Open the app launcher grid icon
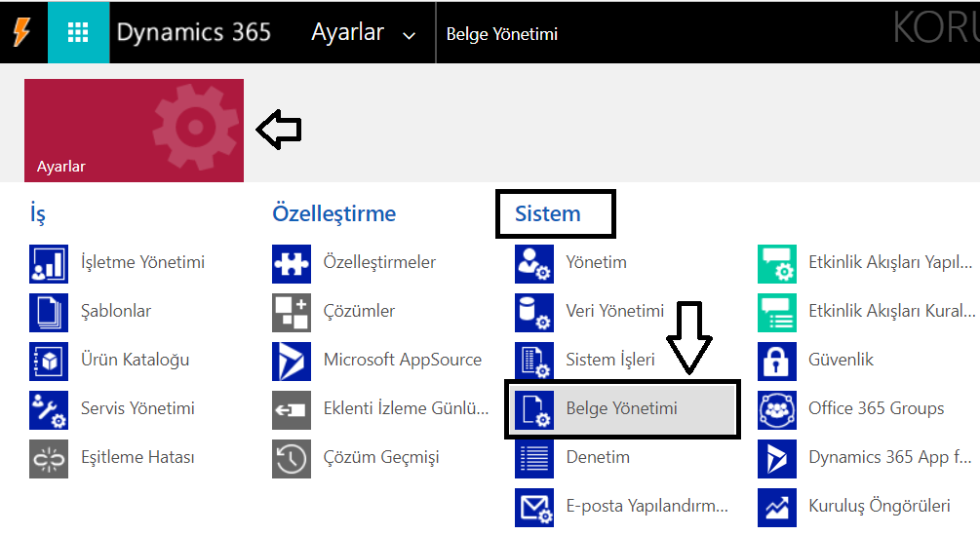This screenshot has height=535, width=980. point(78,32)
